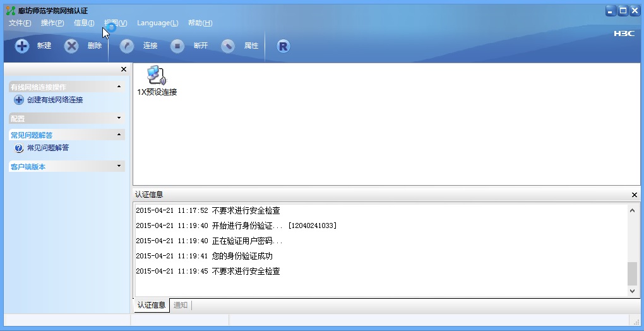Click the H3C logo
The image size is (644, 331).
point(624,33)
